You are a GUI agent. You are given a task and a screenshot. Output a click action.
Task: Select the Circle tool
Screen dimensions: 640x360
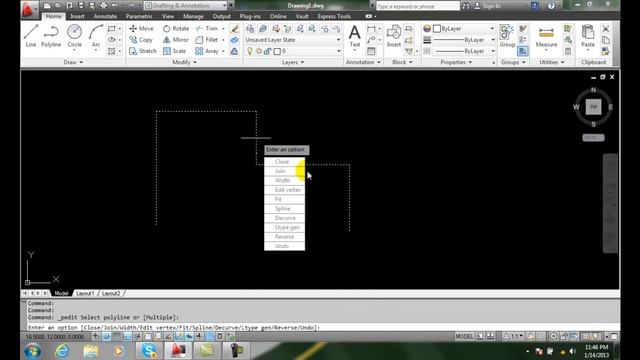click(74, 36)
